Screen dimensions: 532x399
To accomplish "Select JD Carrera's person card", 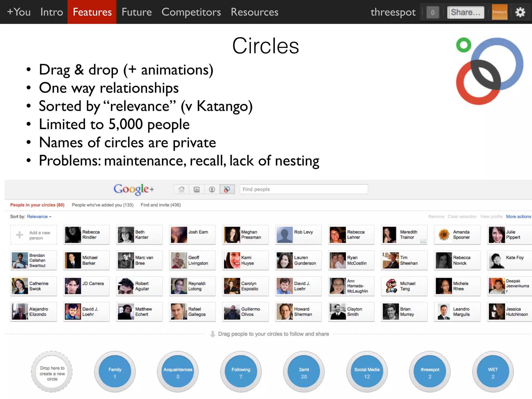I will (x=87, y=286).
